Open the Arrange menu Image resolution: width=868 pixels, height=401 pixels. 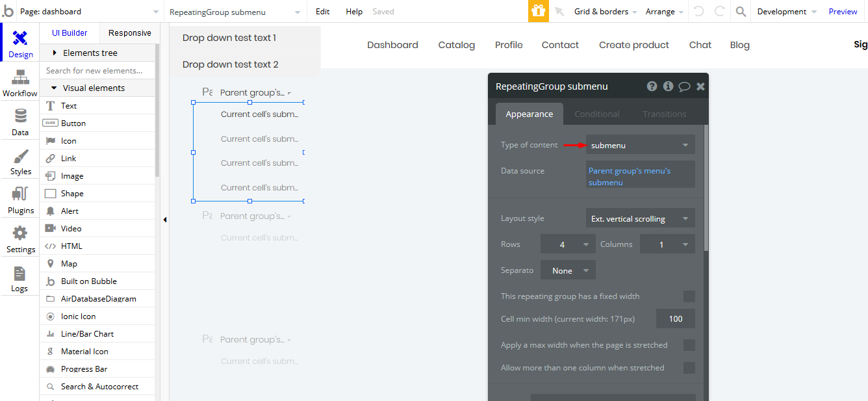[x=665, y=12]
